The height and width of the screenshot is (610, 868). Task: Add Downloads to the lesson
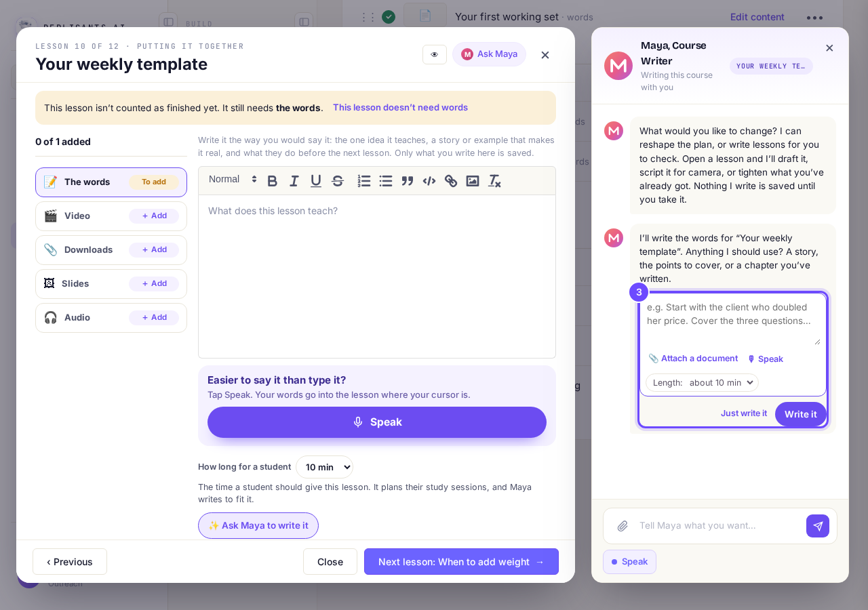pos(154,250)
